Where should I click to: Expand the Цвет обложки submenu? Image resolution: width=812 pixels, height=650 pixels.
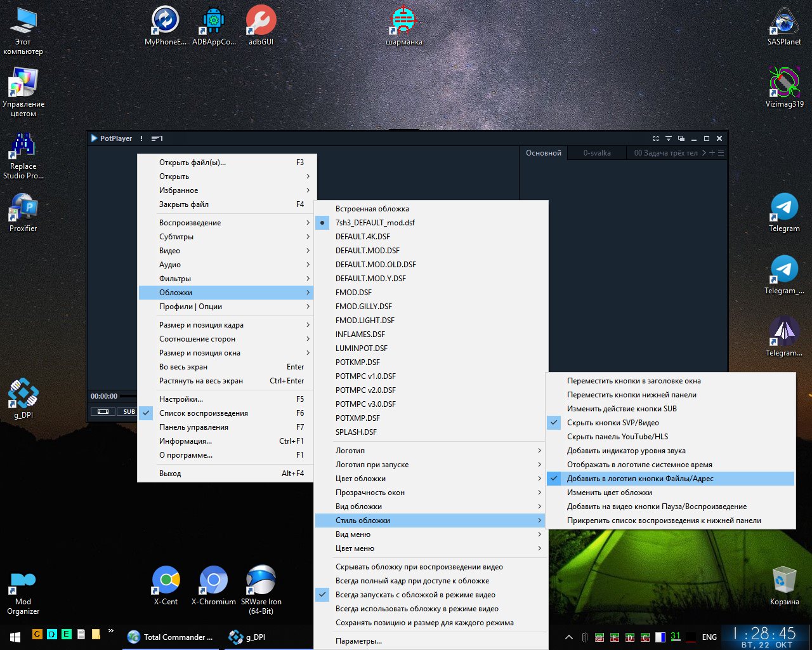pos(431,479)
